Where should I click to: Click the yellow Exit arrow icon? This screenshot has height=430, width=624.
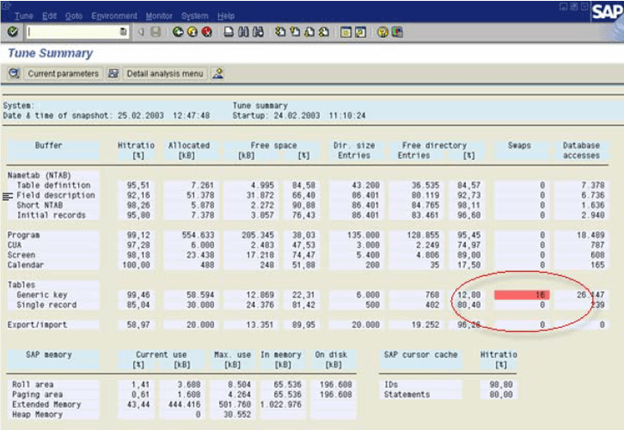pyautogui.click(x=191, y=32)
